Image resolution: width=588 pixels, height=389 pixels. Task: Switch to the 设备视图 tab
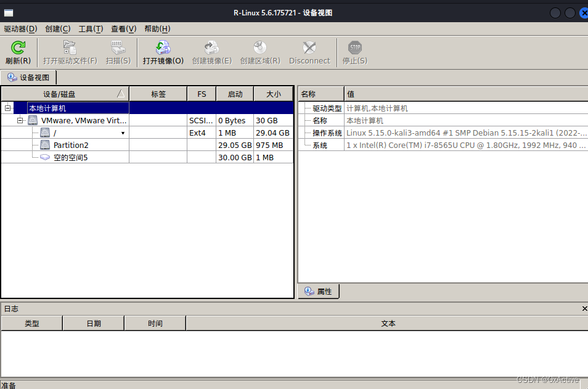pos(28,78)
